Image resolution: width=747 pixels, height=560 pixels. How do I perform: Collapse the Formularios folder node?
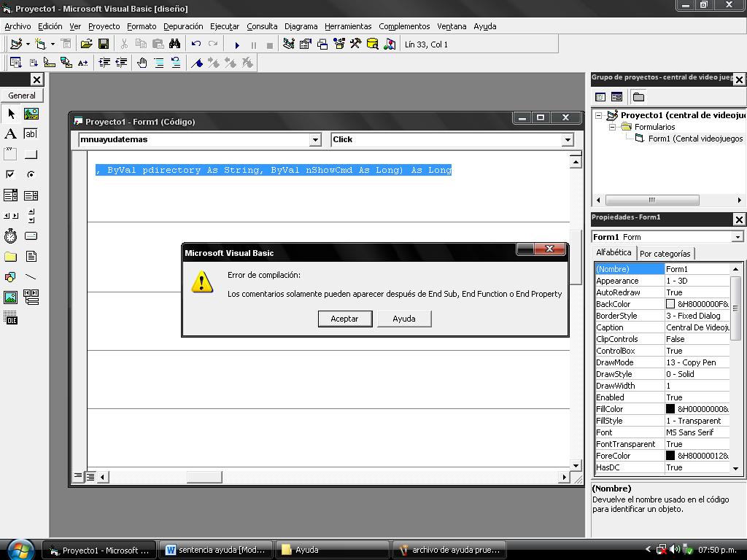point(613,127)
